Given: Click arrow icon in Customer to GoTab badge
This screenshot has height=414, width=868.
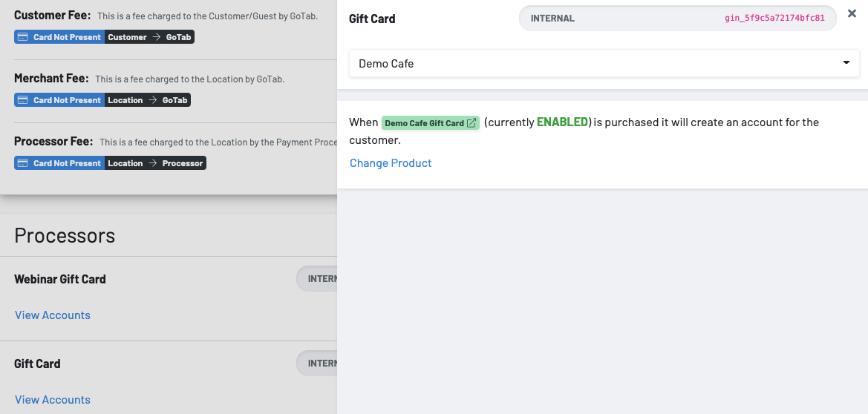Looking at the screenshot, I should 156,37.
